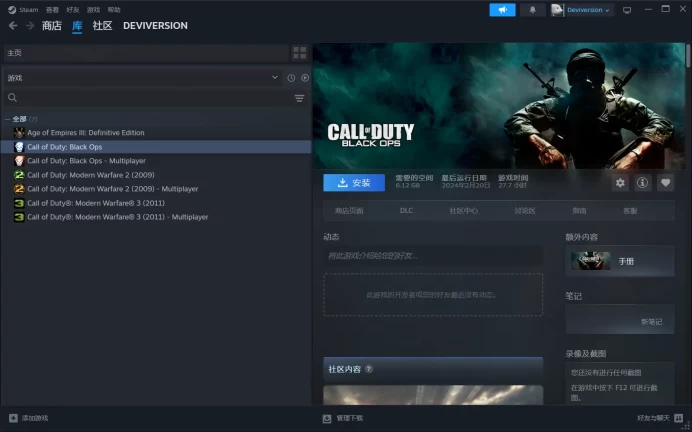Add to favorites heart icon
Viewport: 692px width, 432px height.
666,183
